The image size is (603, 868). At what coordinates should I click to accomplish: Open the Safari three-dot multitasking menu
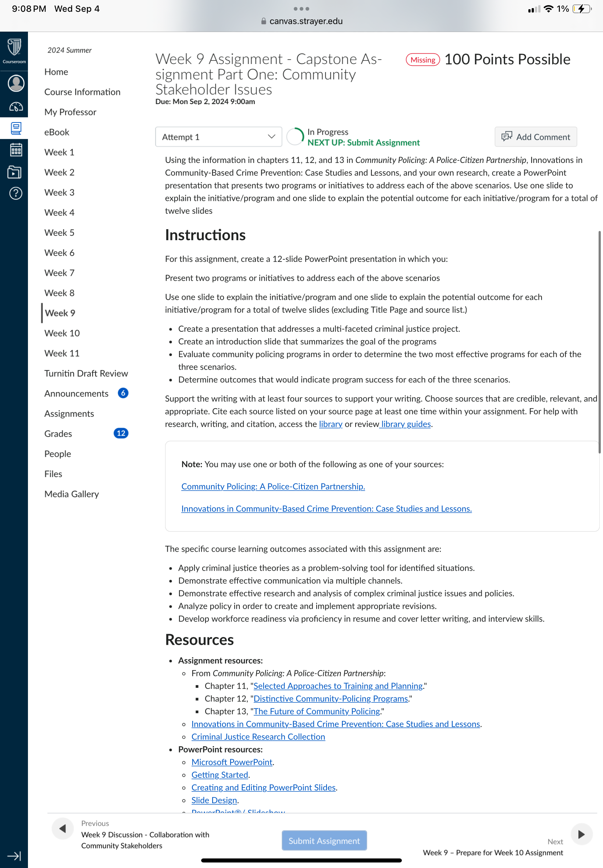(301, 8)
